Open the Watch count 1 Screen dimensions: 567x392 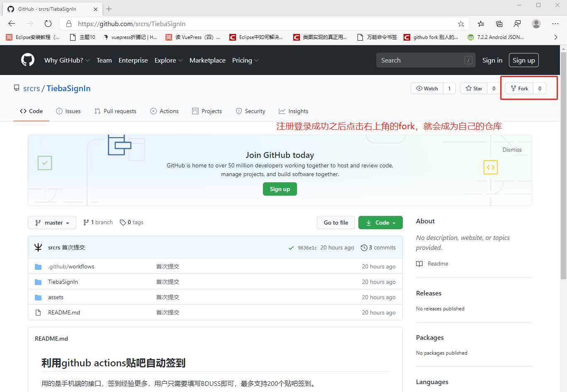point(449,88)
